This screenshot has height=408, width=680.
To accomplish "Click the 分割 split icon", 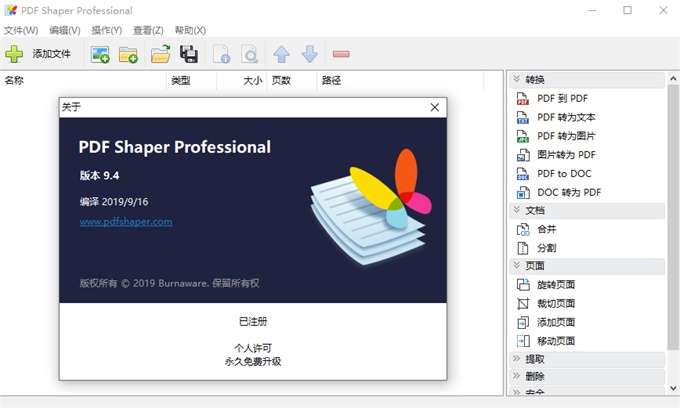I will [523, 248].
